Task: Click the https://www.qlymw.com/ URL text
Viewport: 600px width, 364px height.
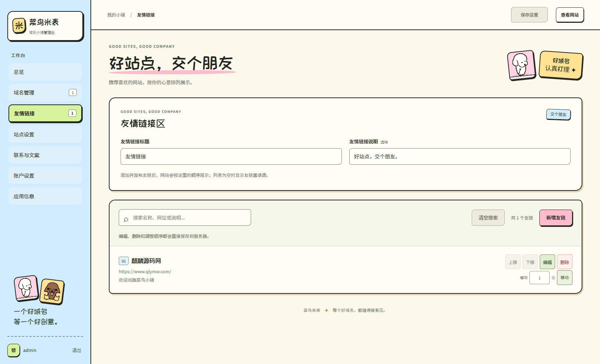Action: pos(145,272)
